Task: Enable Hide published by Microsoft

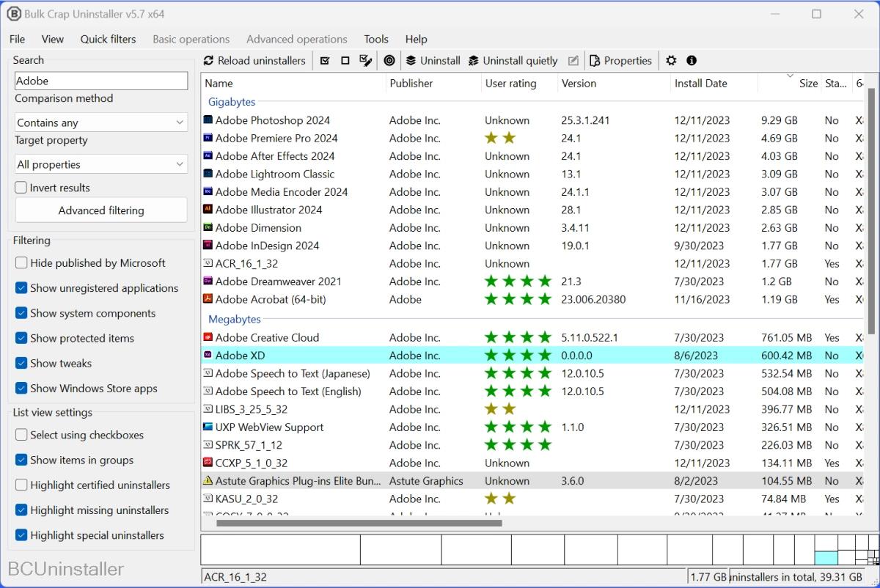Action: [21, 263]
